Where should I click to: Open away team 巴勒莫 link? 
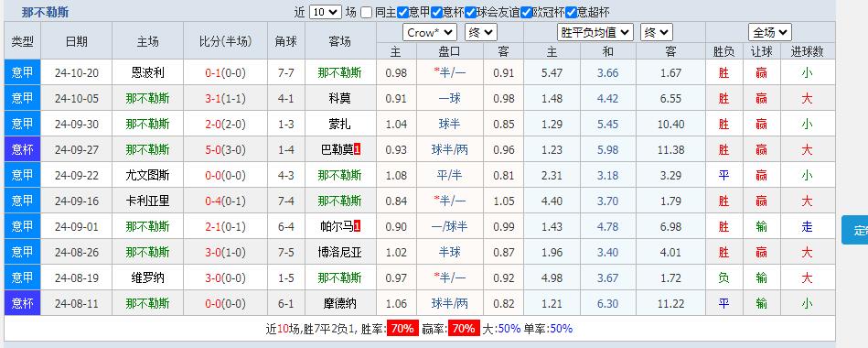pyautogui.click(x=337, y=149)
